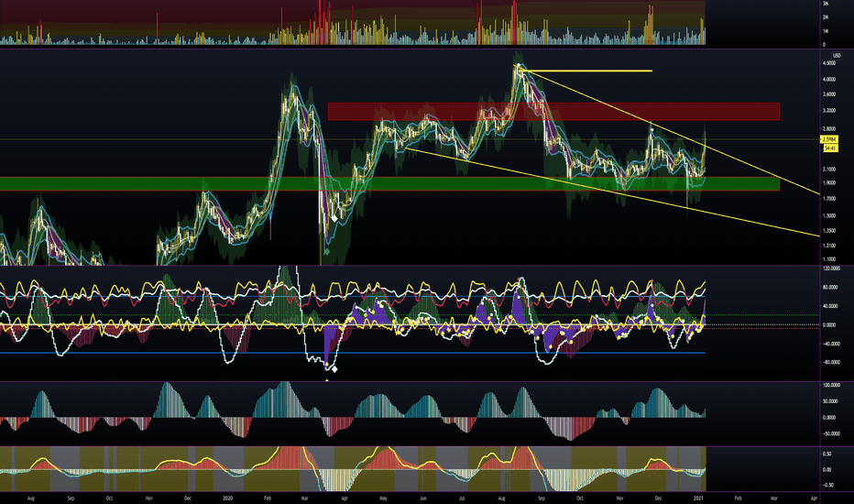854x504 pixels.
Task: Click the 1.9000 price axis label
Action: point(829,183)
